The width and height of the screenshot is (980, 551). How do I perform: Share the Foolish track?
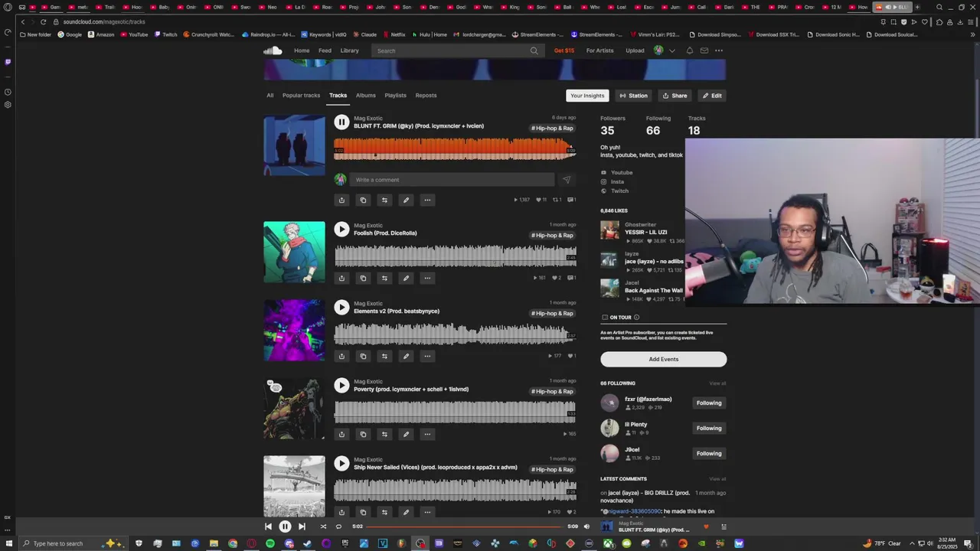click(x=341, y=278)
